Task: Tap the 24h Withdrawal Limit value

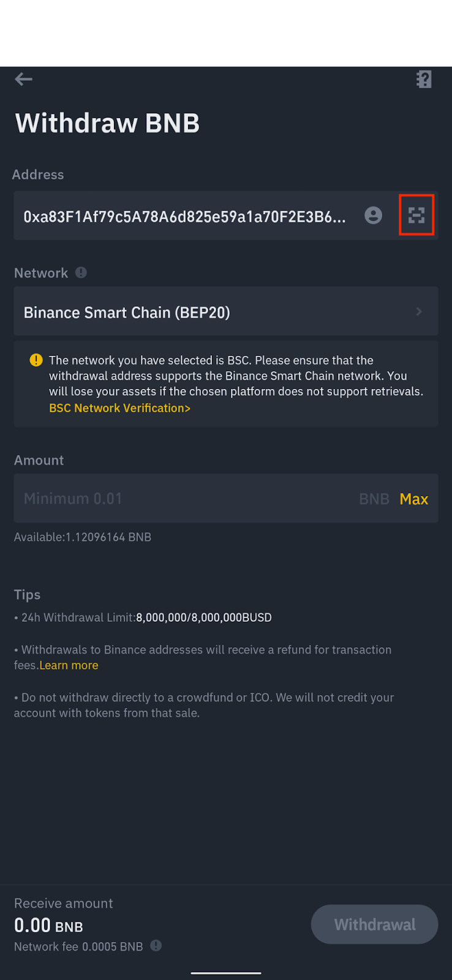Action: click(203, 617)
